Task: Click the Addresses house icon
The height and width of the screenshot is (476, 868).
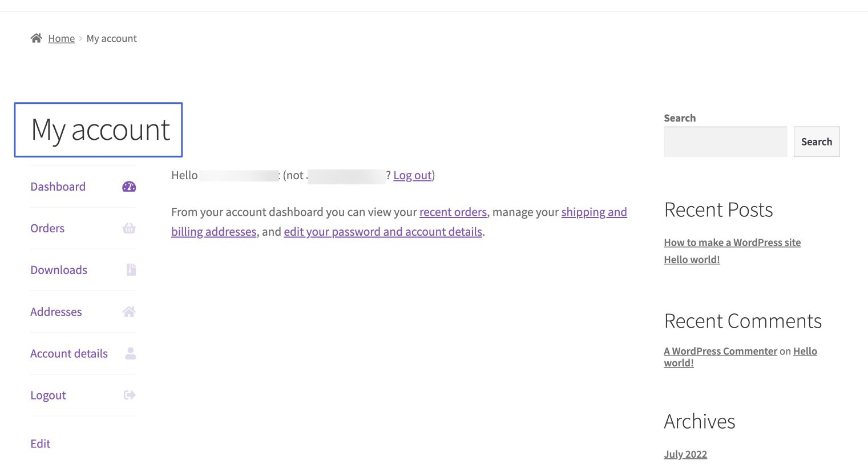Action: coord(129,312)
